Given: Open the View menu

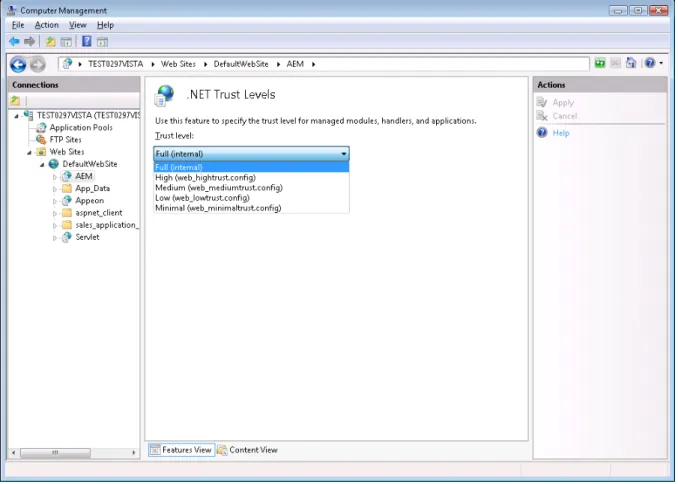Looking at the screenshot, I should coord(78,25).
